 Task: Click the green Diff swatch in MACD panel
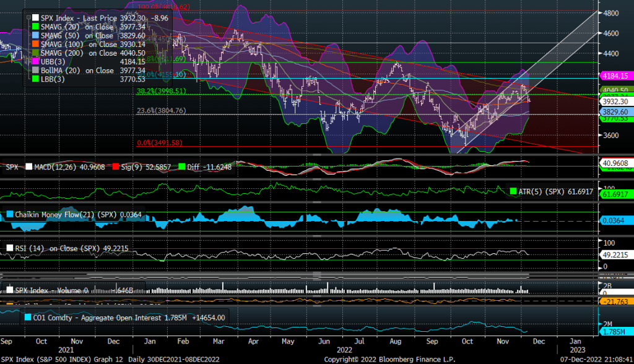coord(181,167)
